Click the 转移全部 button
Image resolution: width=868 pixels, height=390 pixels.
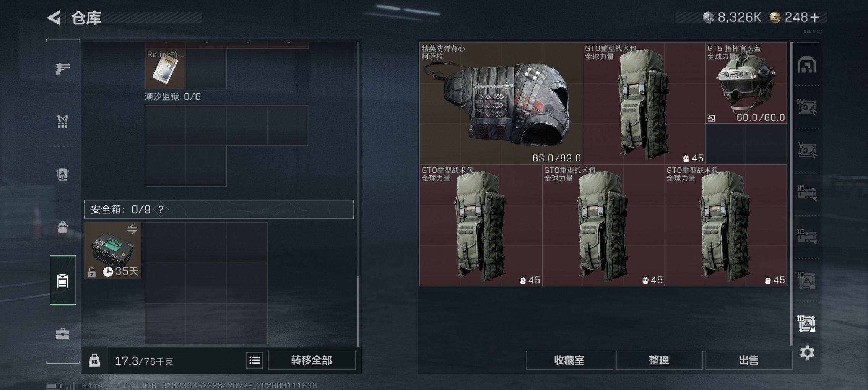(312, 360)
